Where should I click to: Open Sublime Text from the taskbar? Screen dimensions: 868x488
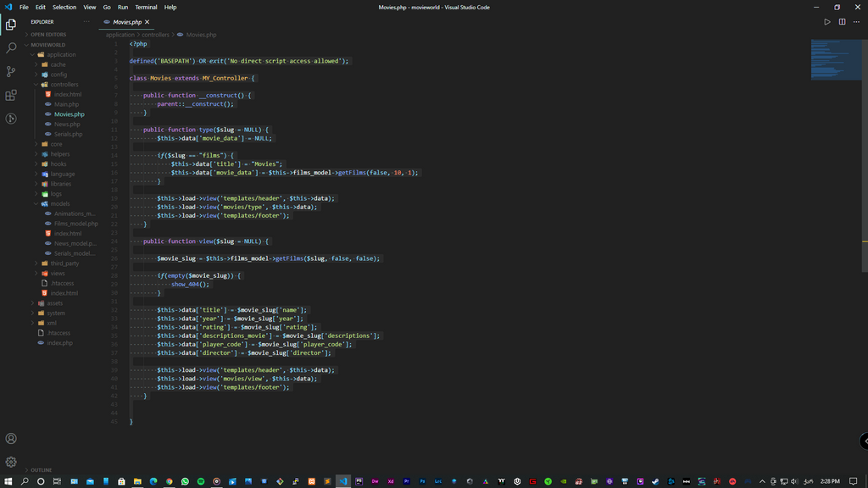tap(327, 481)
